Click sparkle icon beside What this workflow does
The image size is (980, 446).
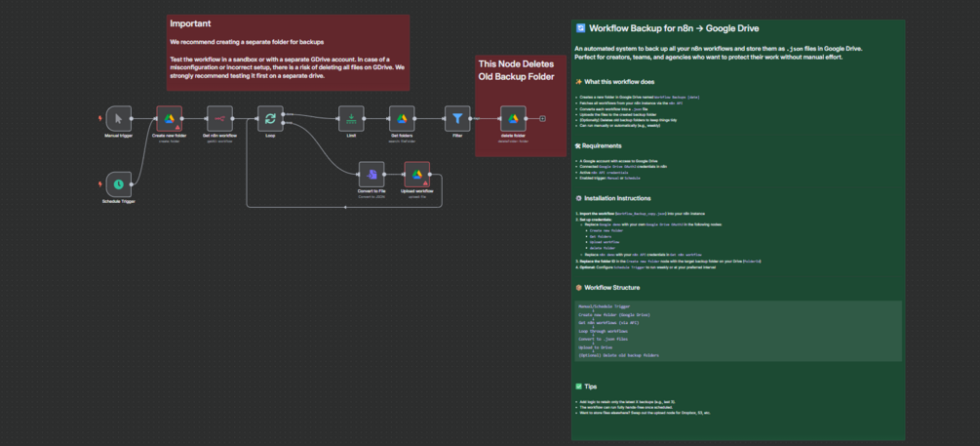click(579, 82)
